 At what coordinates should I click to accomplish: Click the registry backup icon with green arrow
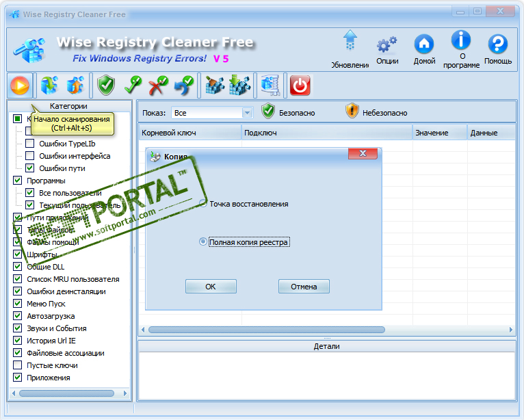(49, 86)
